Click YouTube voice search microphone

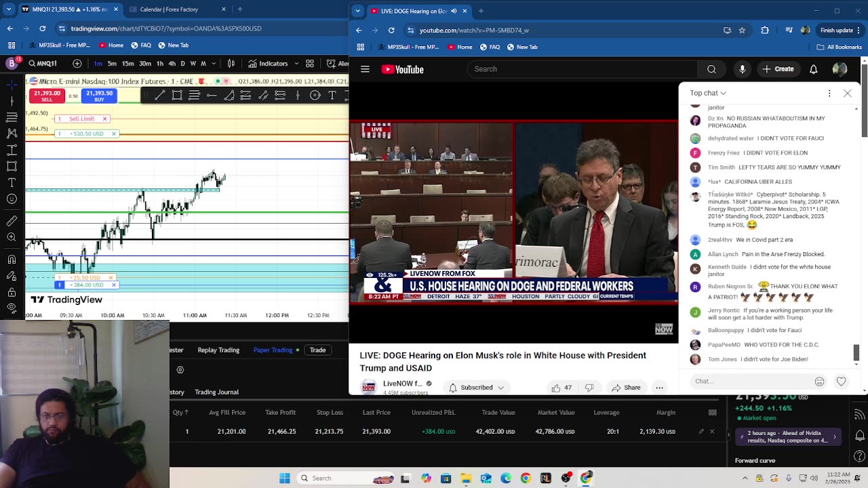742,69
